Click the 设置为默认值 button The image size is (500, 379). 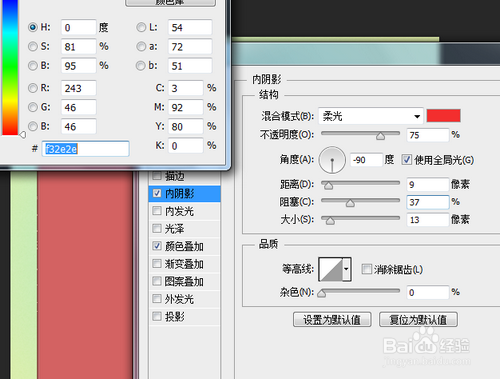(x=332, y=320)
